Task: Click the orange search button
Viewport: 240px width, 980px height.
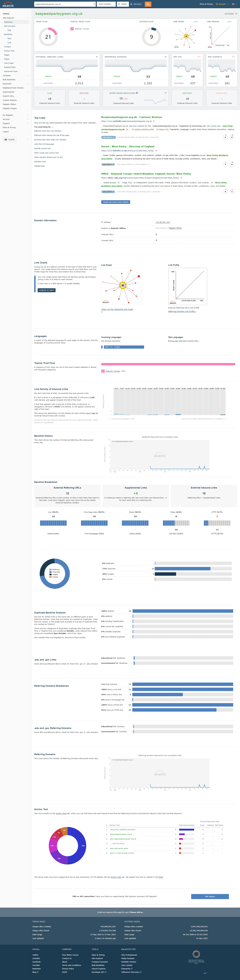Action: pos(148,4)
